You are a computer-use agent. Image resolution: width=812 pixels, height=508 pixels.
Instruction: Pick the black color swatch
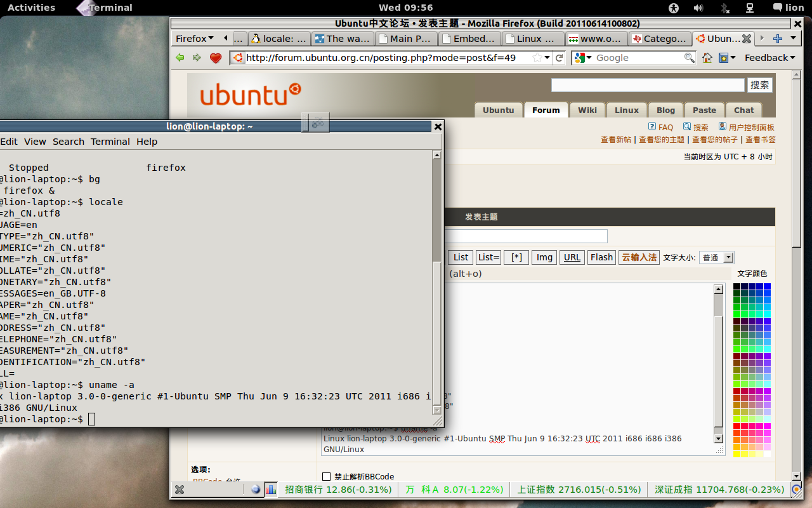[737, 286]
